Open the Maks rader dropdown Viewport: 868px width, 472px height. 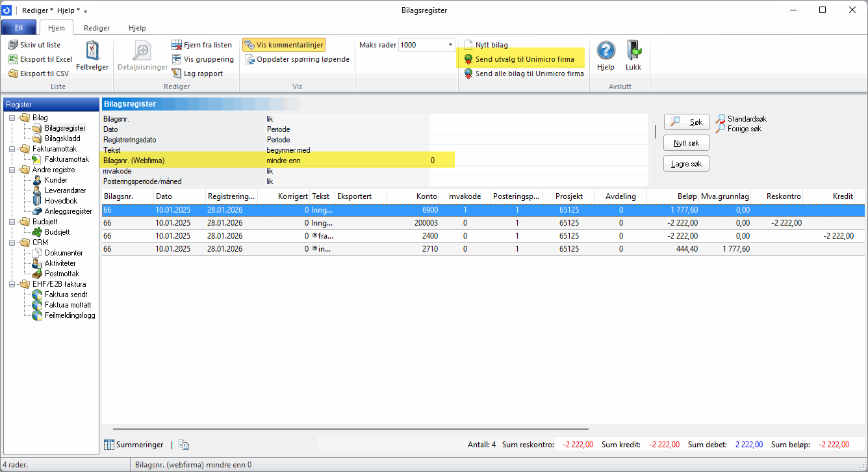[x=451, y=45]
